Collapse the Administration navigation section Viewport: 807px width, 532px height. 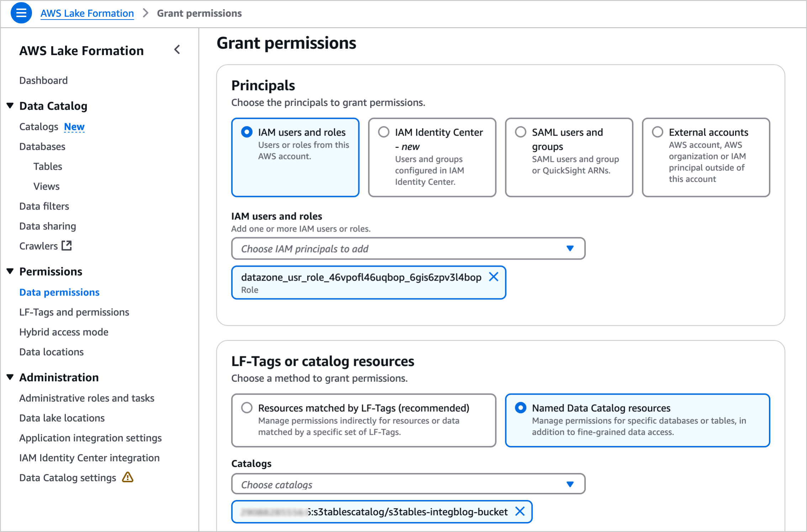10,377
